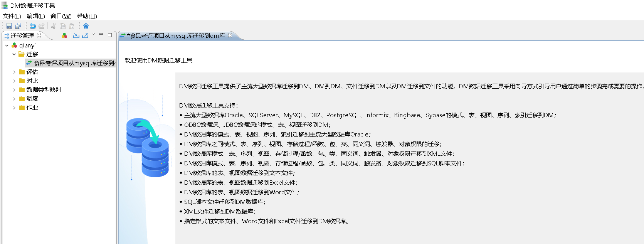Select the 对比 tree item
Viewport: 644px width, 244px height.
[x=32, y=81]
